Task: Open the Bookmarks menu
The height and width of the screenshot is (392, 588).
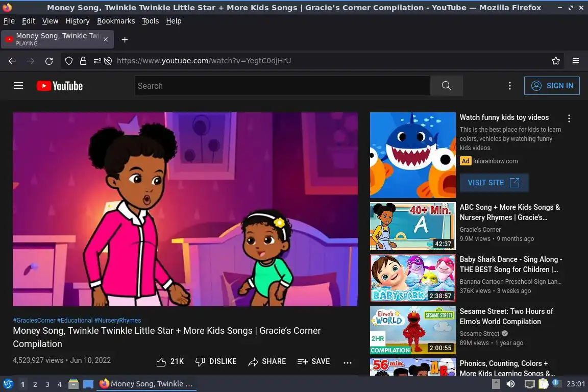Action: (x=116, y=21)
